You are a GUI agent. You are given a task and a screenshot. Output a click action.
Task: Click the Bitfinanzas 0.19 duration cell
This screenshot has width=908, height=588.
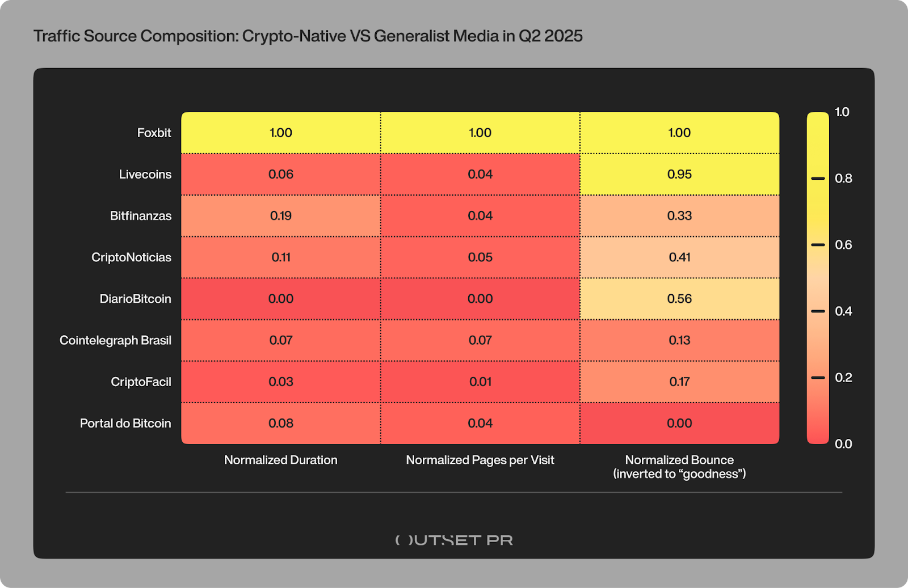pos(281,215)
